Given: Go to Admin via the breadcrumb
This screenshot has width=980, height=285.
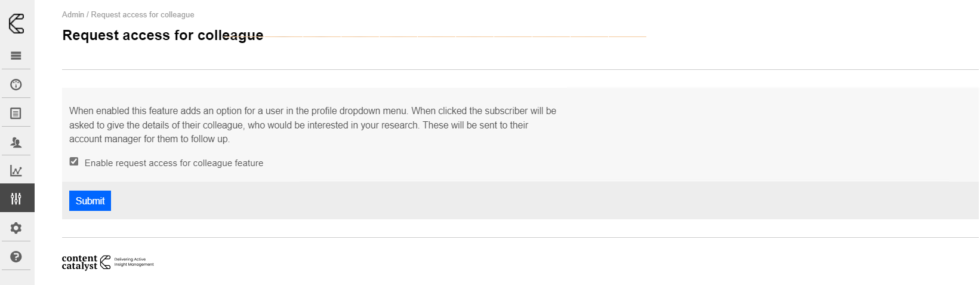Looking at the screenshot, I should coord(73,14).
